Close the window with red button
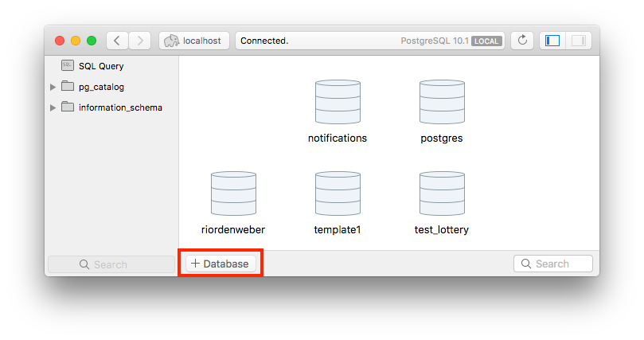The height and width of the screenshot is (340, 644). [60, 41]
